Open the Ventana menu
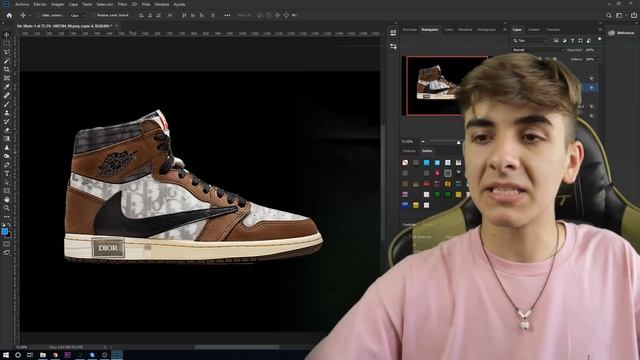Viewport: 640px width, 360px height. tap(162, 4)
